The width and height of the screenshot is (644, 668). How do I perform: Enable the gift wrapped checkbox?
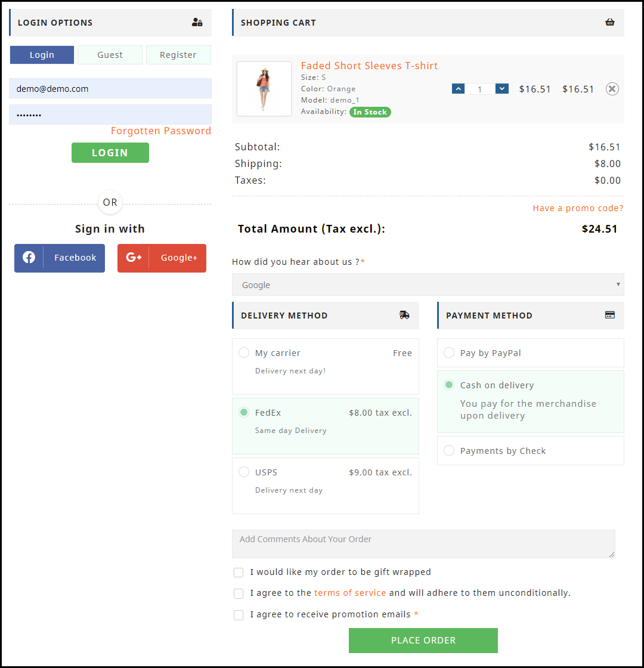click(239, 572)
